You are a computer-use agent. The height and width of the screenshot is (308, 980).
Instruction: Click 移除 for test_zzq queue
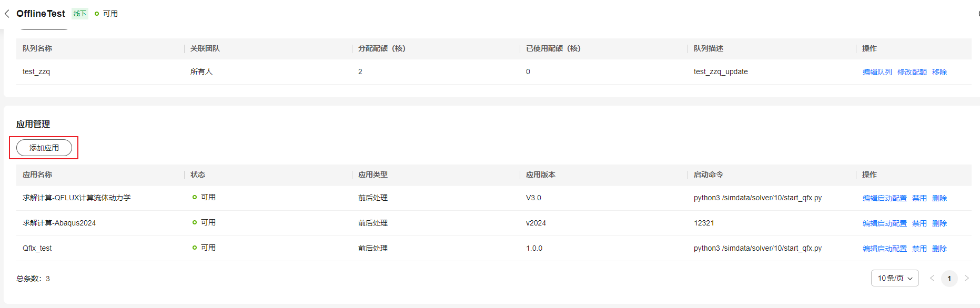coord(939,72)
